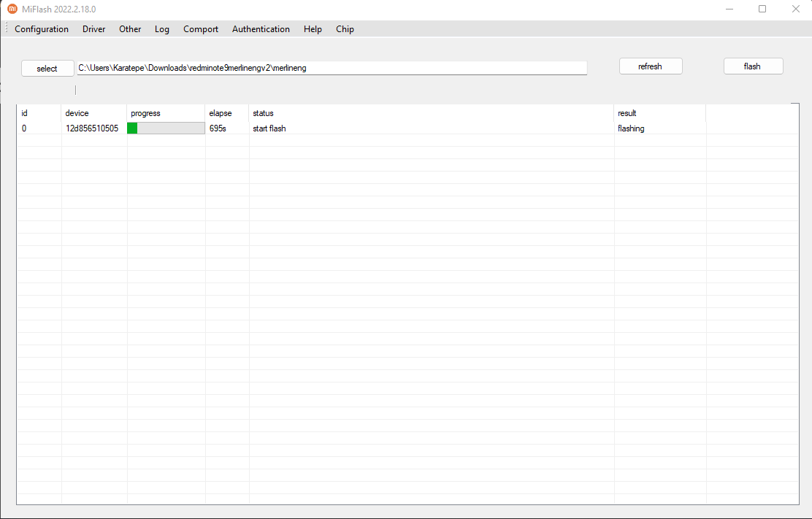Close the MiFlash window
Image resolution: width=812 pixels, height=519 pixels.
point(796,9)
